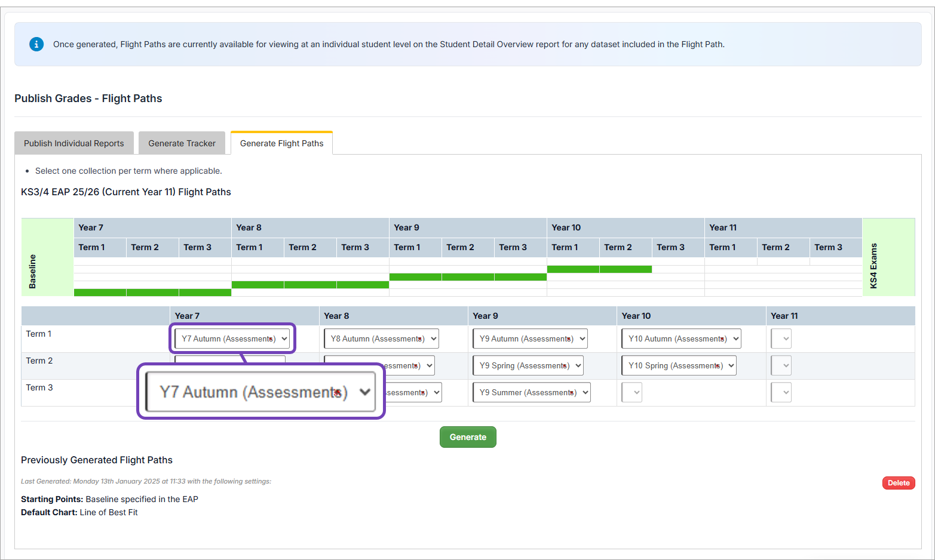
Task: Switch to the Generate Tracker tab
Action: [182, 143]
